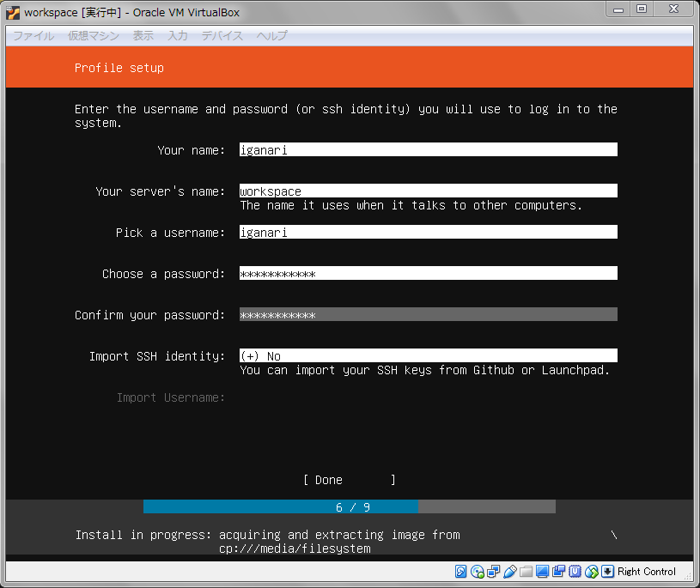Screen dimensions: 700x588
Task: Click the talks to other computers hint
Action: (411, 205)
